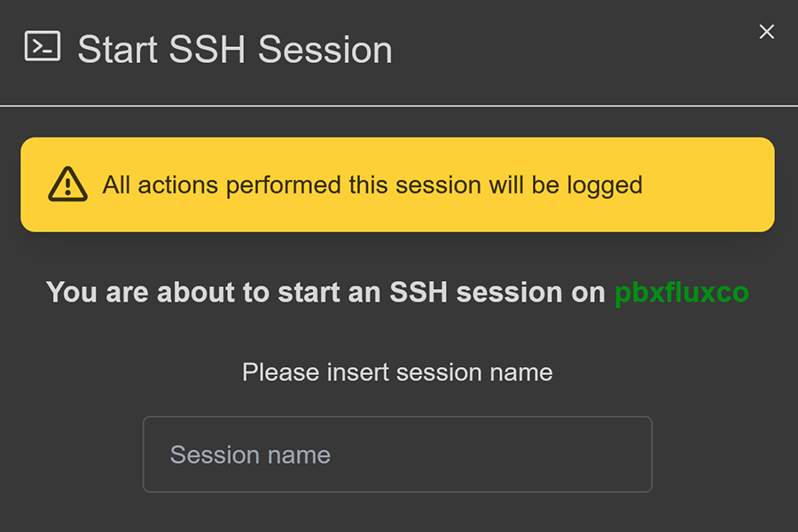This screenshot has height=532, width=798.
Task: Click the "All actions performed" warning message
Action: click(372, 185)
